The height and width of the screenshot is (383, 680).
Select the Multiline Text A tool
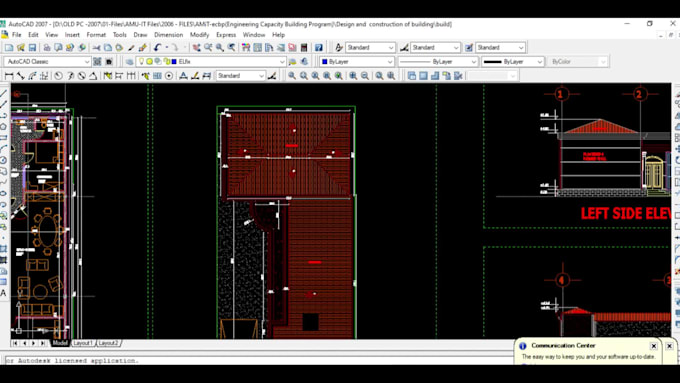(3, 293)
